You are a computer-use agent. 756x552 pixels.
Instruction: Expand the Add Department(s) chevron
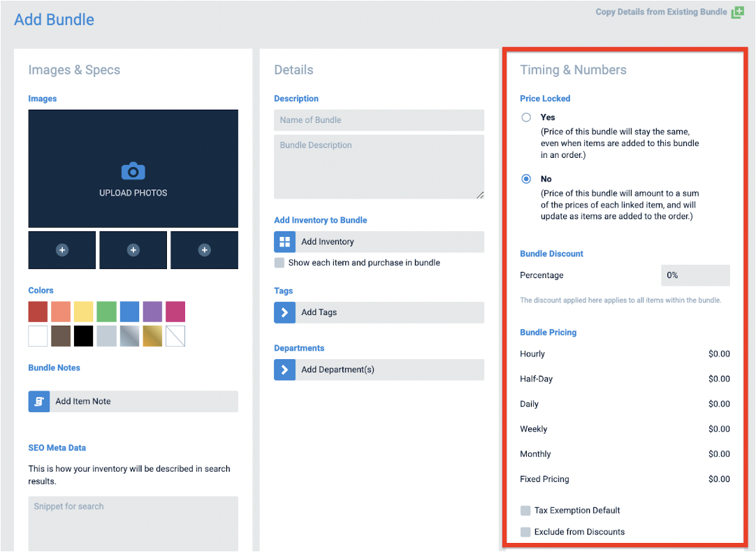[x=284, y=370]
